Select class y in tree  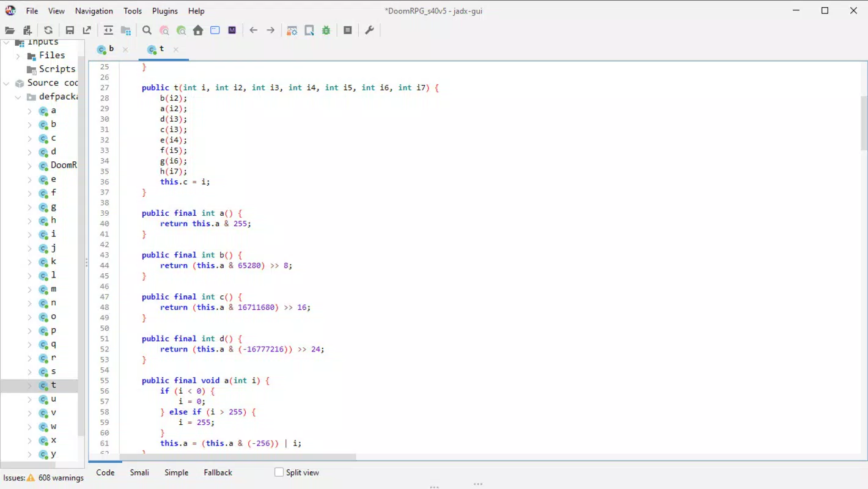[53, 454]
